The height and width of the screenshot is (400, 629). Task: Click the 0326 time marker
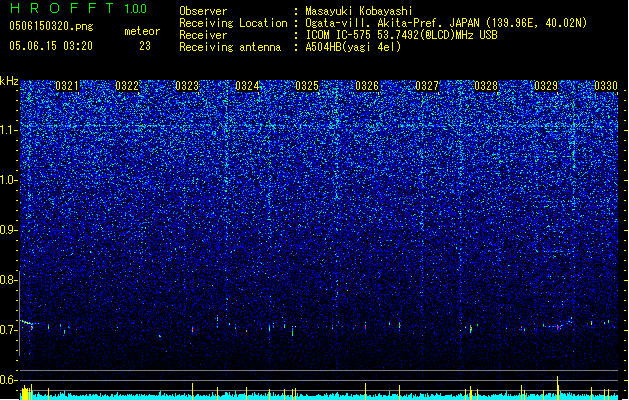point(367,86)
